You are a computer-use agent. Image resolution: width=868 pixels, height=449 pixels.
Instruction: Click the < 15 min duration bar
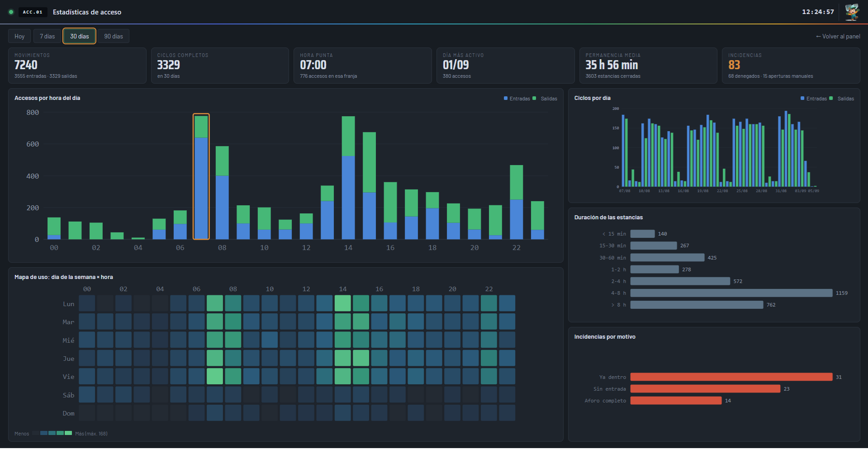(x=642, y=234)
